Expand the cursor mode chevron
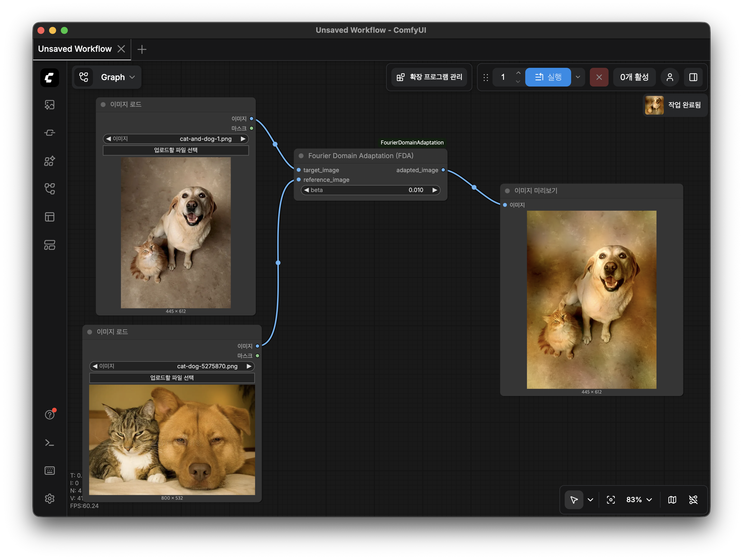 click(590, 500)
